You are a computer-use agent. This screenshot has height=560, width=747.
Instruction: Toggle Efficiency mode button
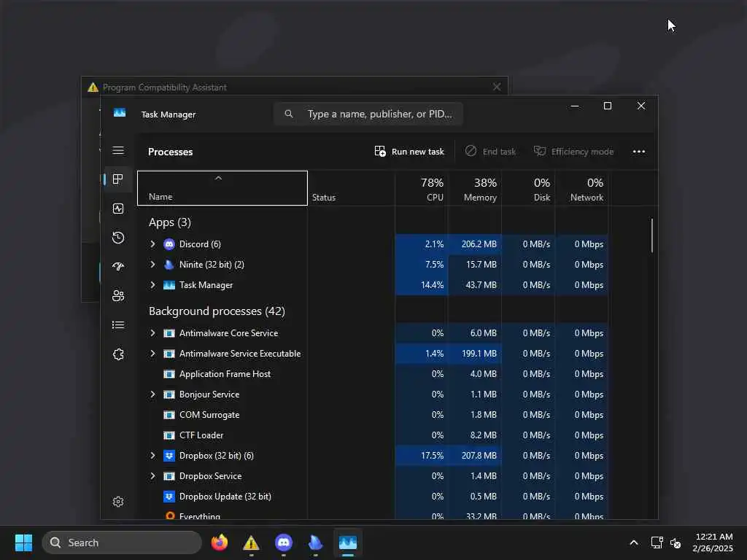573,152
